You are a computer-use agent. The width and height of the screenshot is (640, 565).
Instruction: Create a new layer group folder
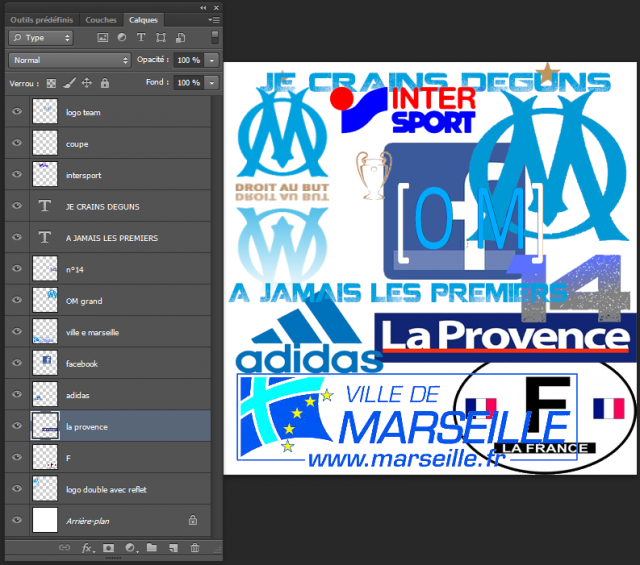coord(152,547)
